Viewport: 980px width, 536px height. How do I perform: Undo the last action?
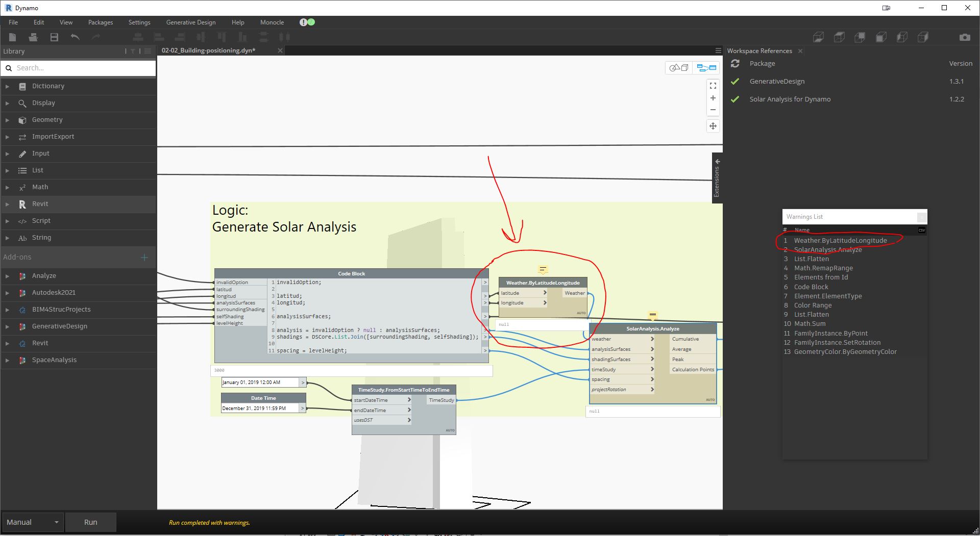(75, 37)
